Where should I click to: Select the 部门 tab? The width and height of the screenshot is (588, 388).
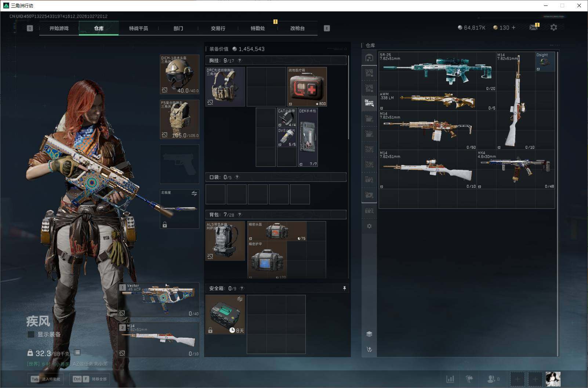(178, 28)
